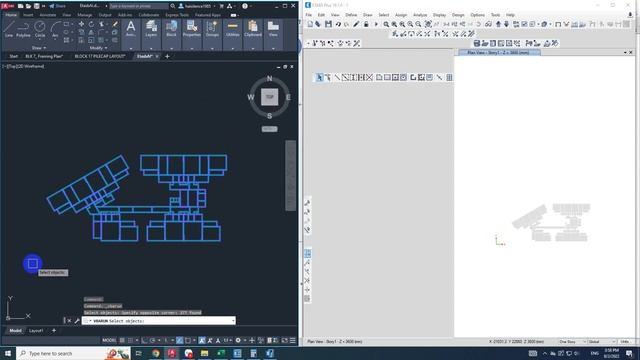
Task: Click the ETABS move up in list arrow
Action: (x=498, y=24)
